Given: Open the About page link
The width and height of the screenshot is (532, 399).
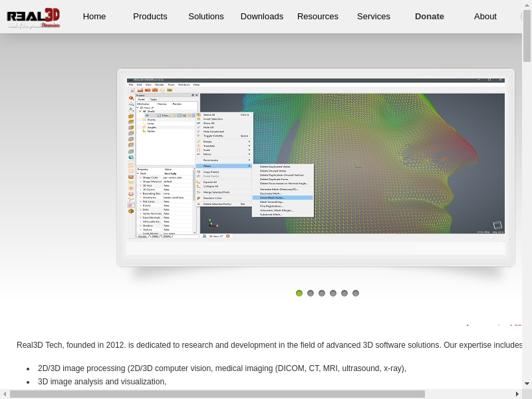Looking at the screenshot, I should pos(485,17).
